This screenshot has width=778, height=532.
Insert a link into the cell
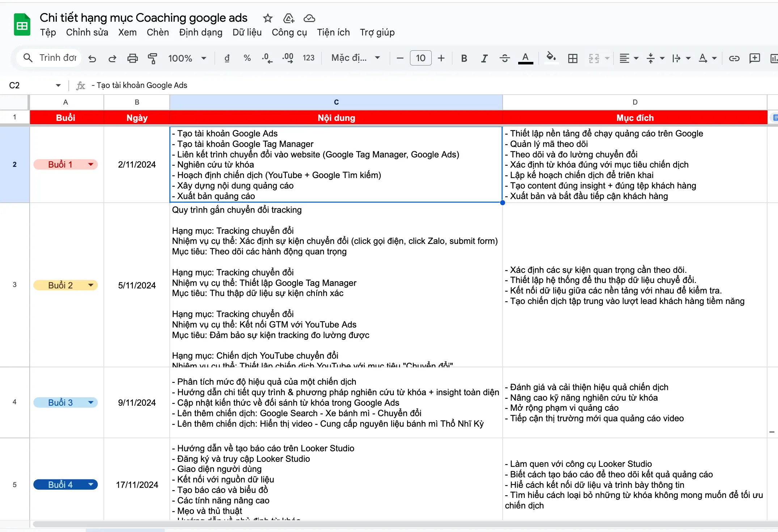click(x=734, y=58)
